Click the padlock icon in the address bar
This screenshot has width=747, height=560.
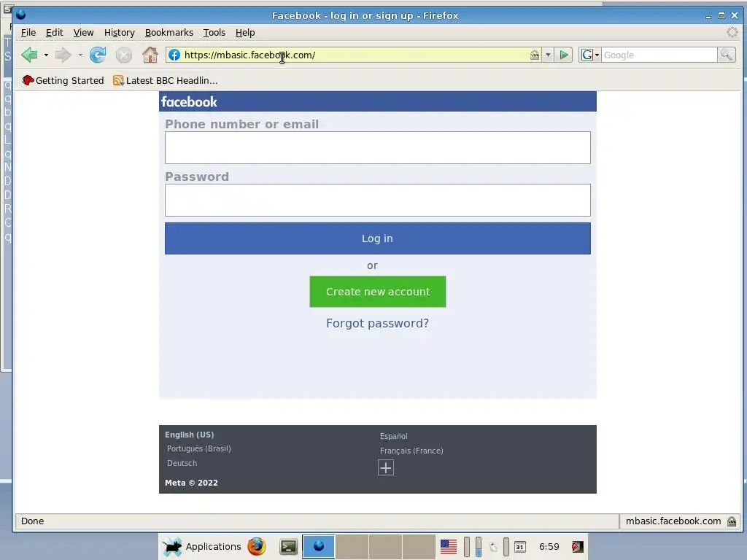pyautogui.click(x=535, y=55)
